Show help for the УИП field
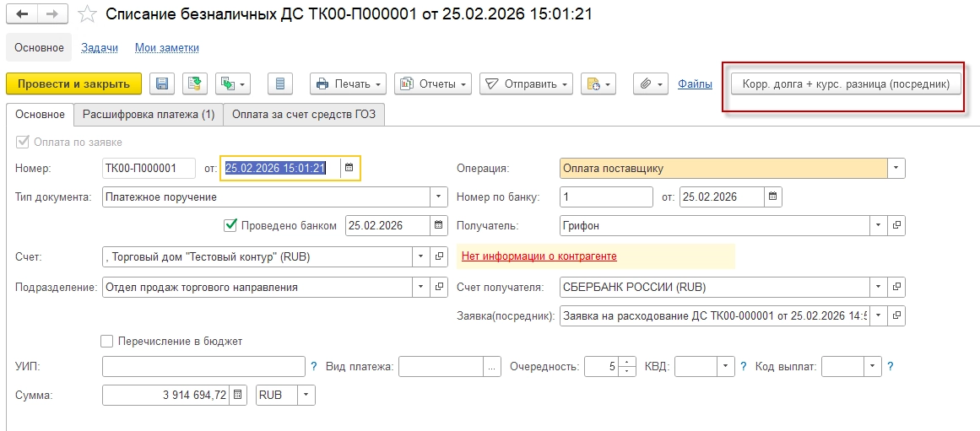Image resolution: width=980 pixels, height=431 pixels. [x=314, y=367]
